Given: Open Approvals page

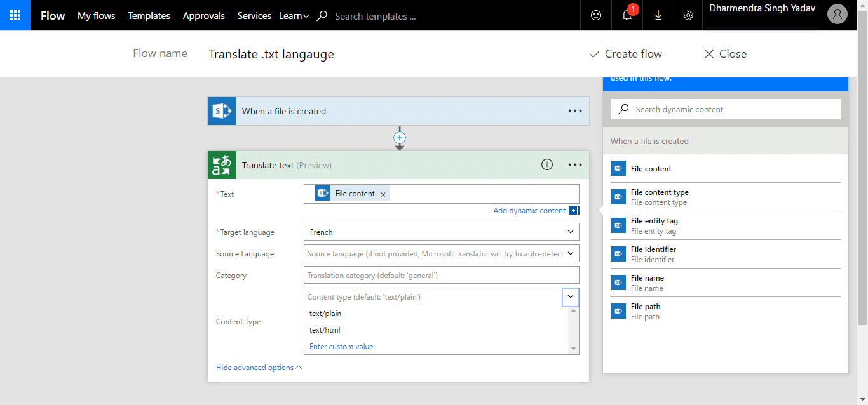Looking at the screenshot, I should coord(204,16).
